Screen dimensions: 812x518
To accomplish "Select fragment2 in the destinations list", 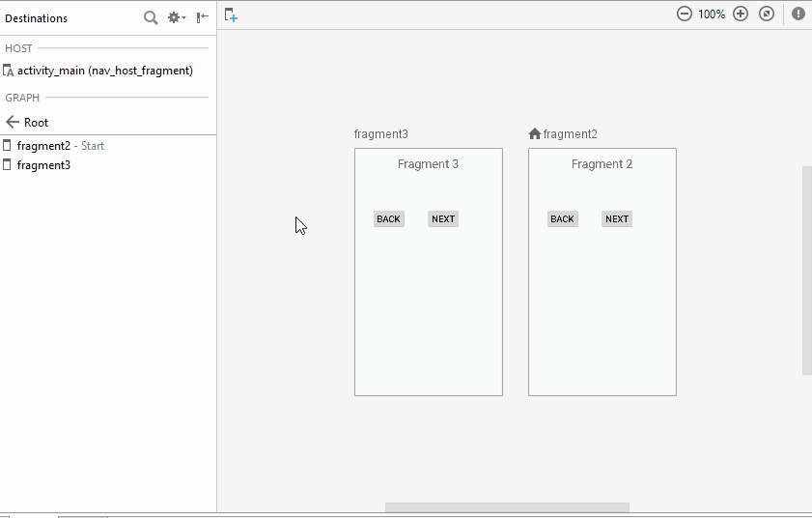I will [43, 146].
